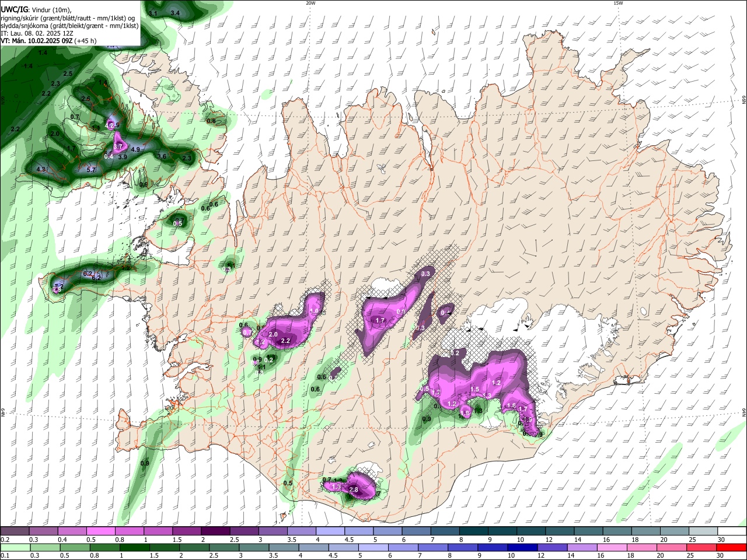Click the light pink 16–18 rain legend swatch
The width and height of the screenshot is (747, 560).
click(x=613, y=547)
